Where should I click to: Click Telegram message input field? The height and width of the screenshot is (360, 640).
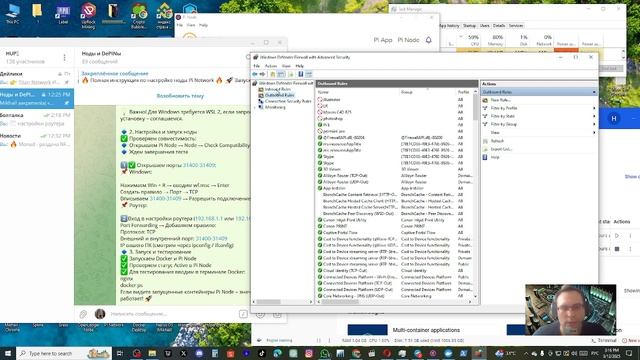(171, 314)
